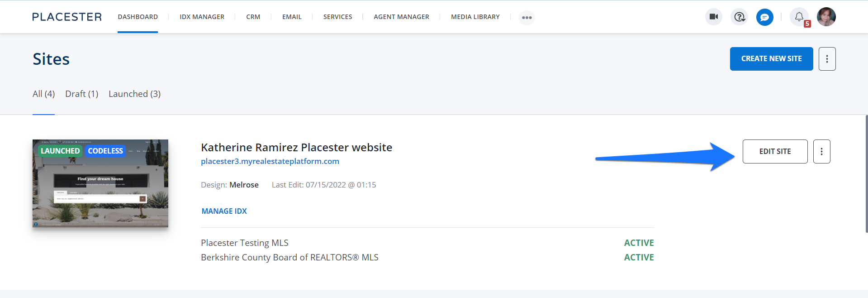Image resolution: width=868 pixels, height=298 pixels.
Task: Open Agent Manager in navigation
Action: click(401, 17)
